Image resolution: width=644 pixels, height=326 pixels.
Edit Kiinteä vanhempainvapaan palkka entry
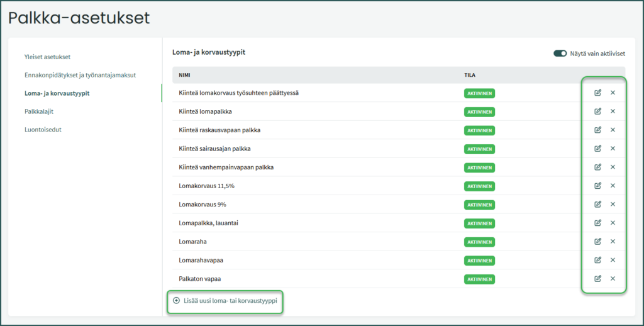[x=597, y=167]
